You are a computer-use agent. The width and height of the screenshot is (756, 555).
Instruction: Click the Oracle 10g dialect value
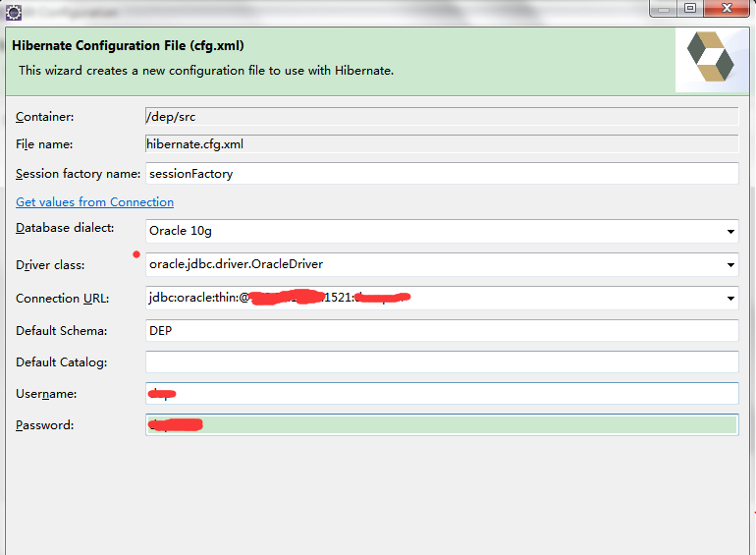pyautogui.click(x=181, y=231)
